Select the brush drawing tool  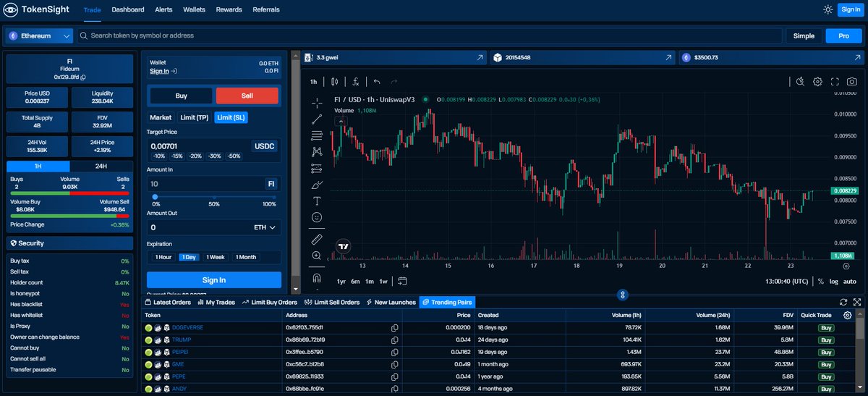[x=316, y=185]
